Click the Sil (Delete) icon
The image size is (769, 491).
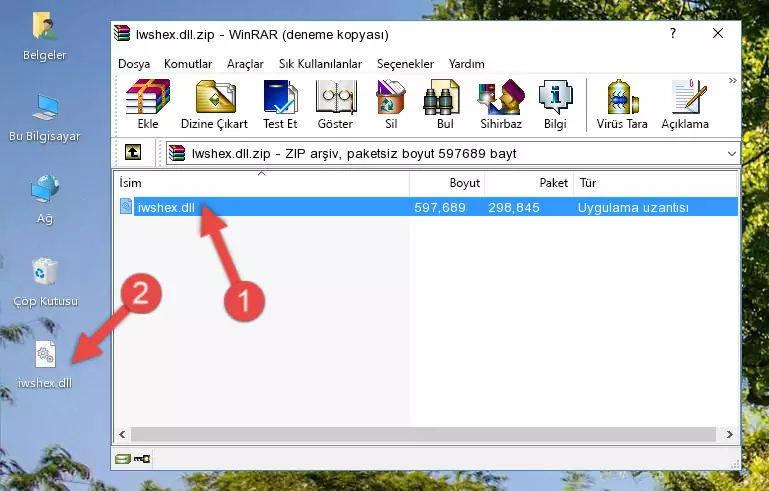click(x=391, y=104)
